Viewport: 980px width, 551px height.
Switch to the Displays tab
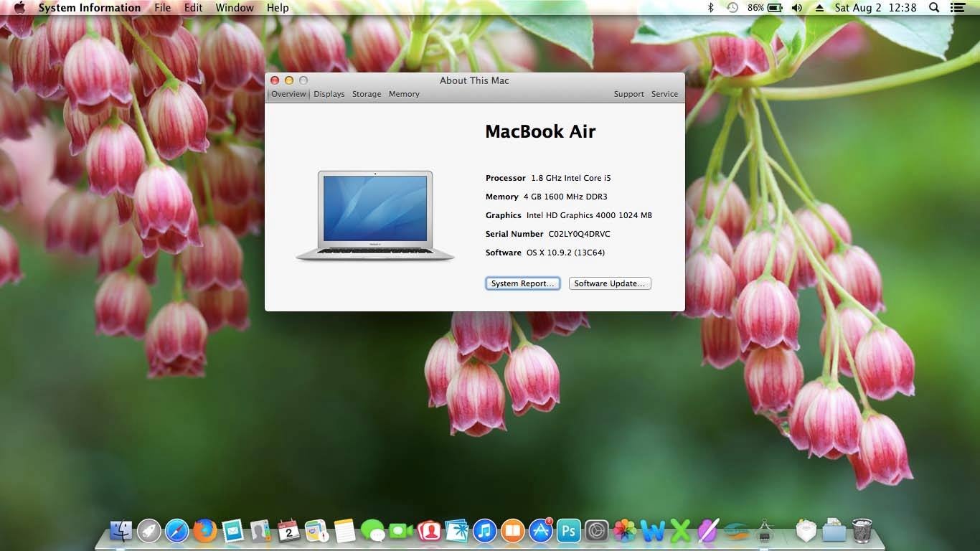pos(329,94)
